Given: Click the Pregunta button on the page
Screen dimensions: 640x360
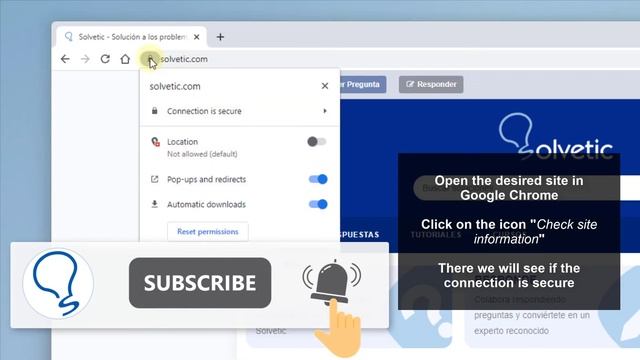Looking at the screenshot, I should tap(362, 84).
